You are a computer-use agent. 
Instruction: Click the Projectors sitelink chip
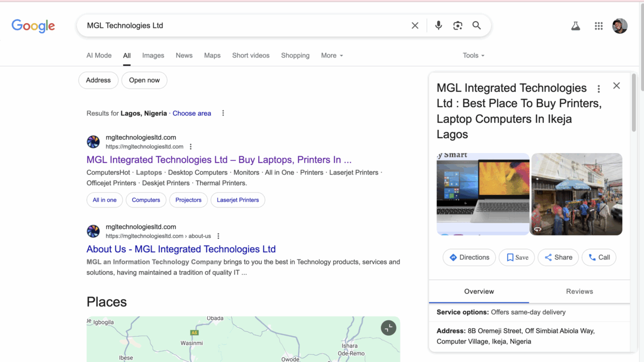188,200
